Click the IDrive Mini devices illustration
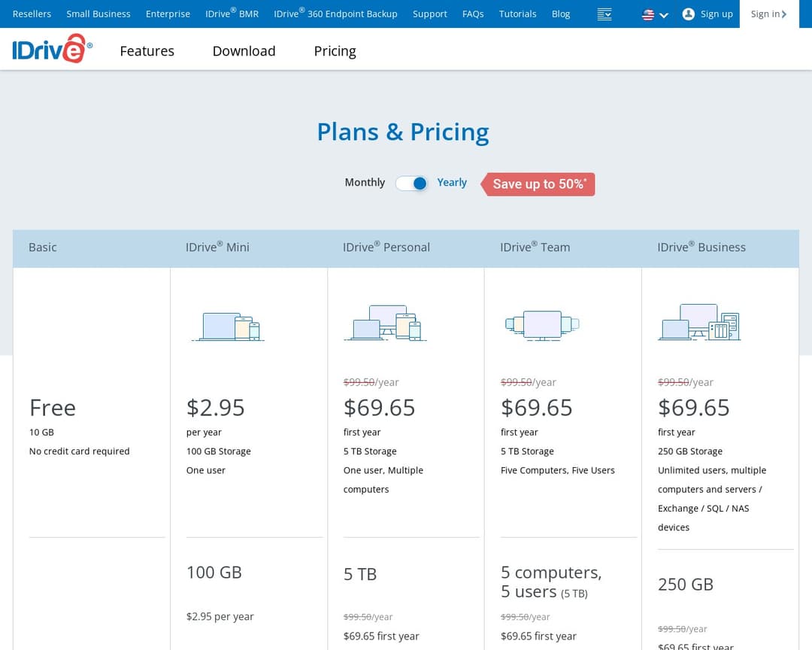Image resolution: width=812 pixels, height=650 pixels. tap(228, 326)
